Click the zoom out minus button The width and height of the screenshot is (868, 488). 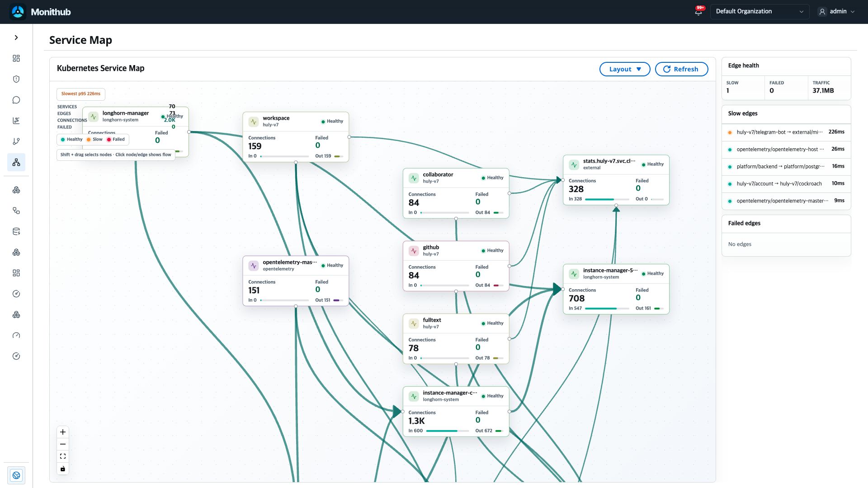[63, 444]
